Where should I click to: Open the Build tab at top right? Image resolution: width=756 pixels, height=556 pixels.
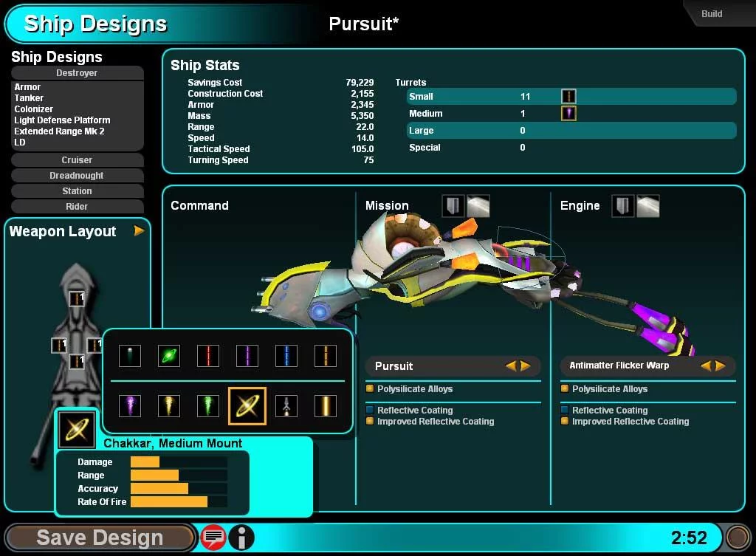coord(711,13)
